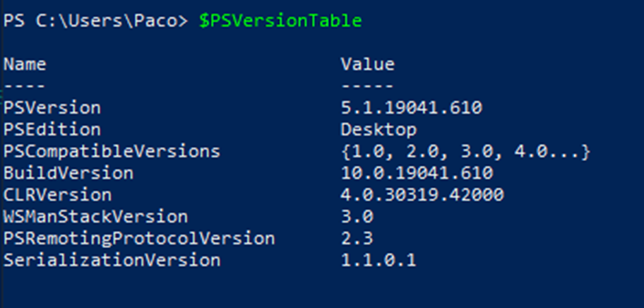Click the BuildVersion property name
The height and width of the screenshot is (308, 644).
pyautogui.click(x=68, y=173)
